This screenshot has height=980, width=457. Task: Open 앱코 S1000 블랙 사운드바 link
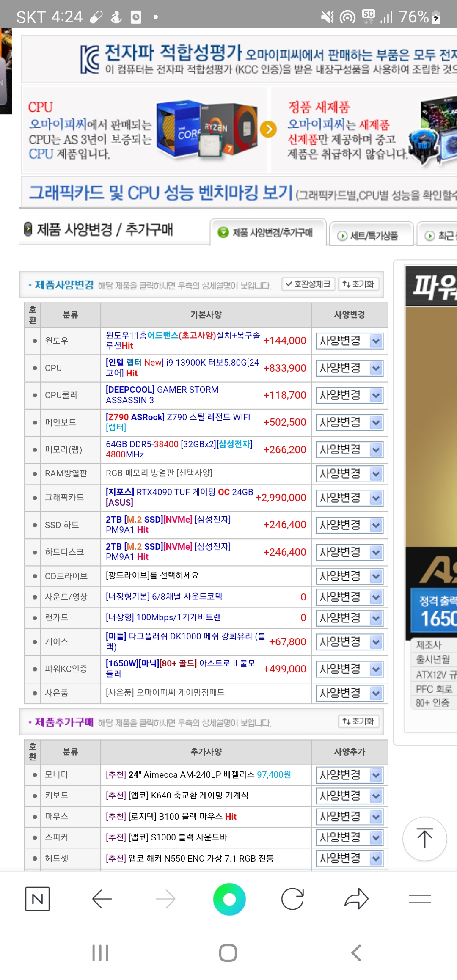[x=167, y=837]
